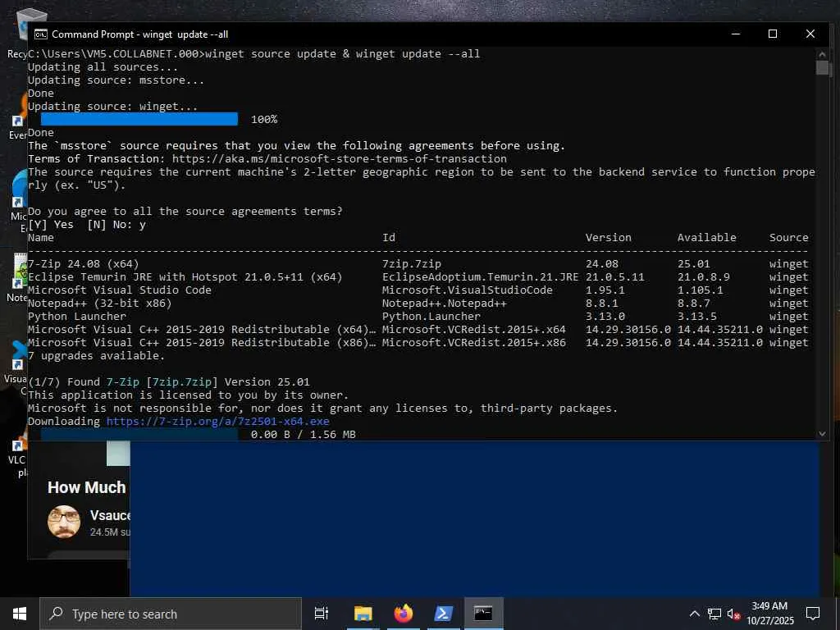The width and height of the screenshot is (840, 630).
Task: Click the 'Microsoft.VCRedist.2015+.x86' Id cell
Action: pyautogui.click(x=473, y=343)
